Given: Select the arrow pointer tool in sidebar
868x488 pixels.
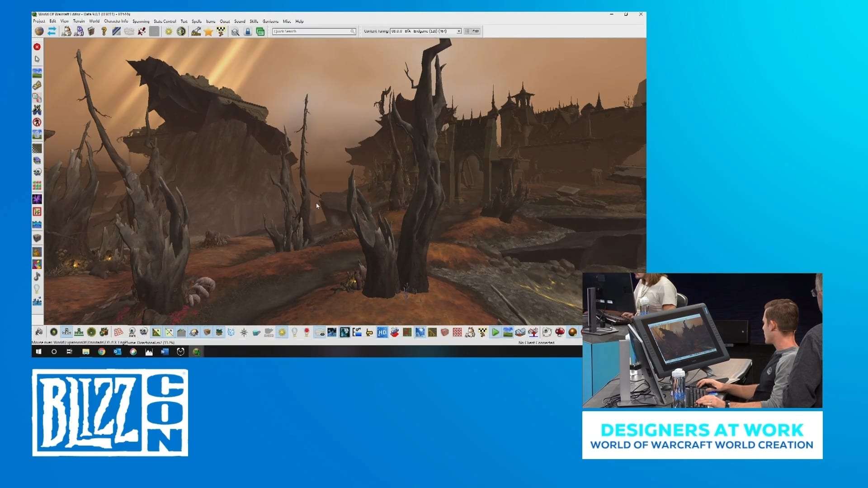Looking at the screenshot, I should click(37, 59).
